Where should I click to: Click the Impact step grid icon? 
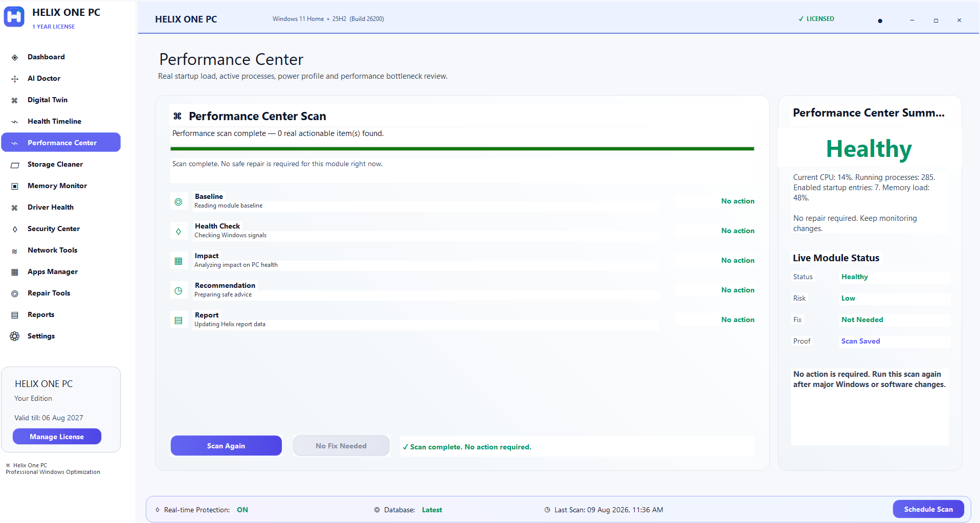[x=179, y=261]
